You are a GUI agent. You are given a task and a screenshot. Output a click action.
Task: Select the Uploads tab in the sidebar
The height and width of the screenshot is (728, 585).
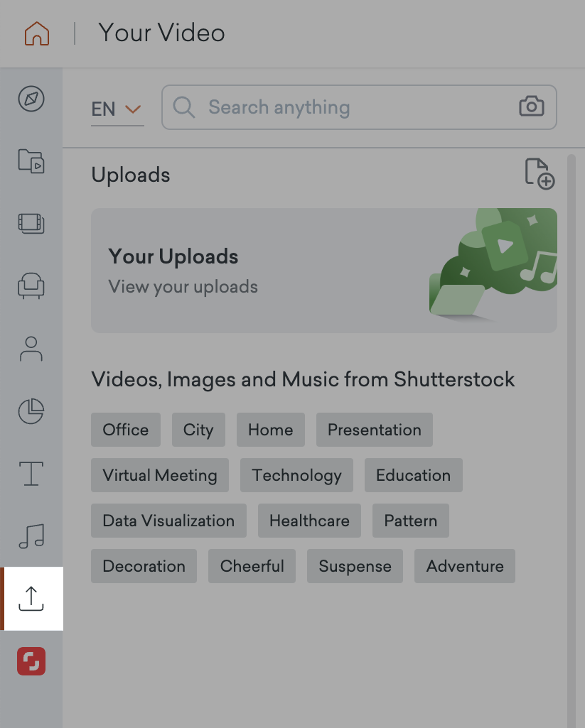click(31, 599)
